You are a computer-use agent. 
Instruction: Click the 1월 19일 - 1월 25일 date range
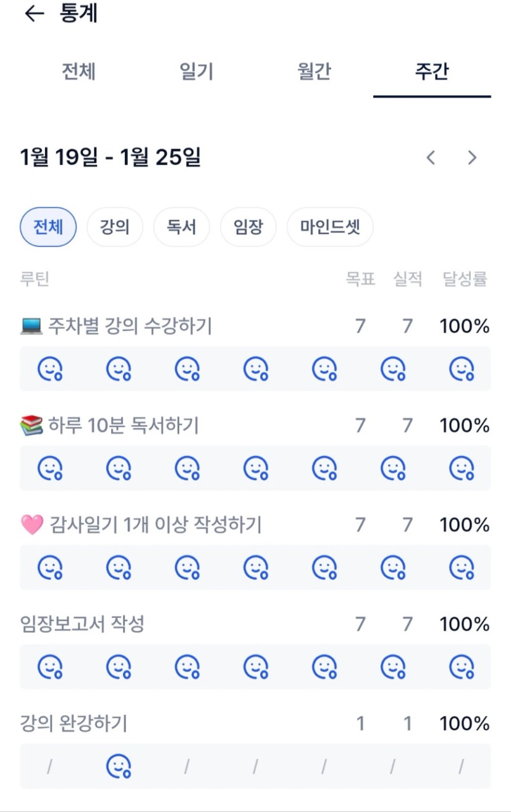[111, 158]
